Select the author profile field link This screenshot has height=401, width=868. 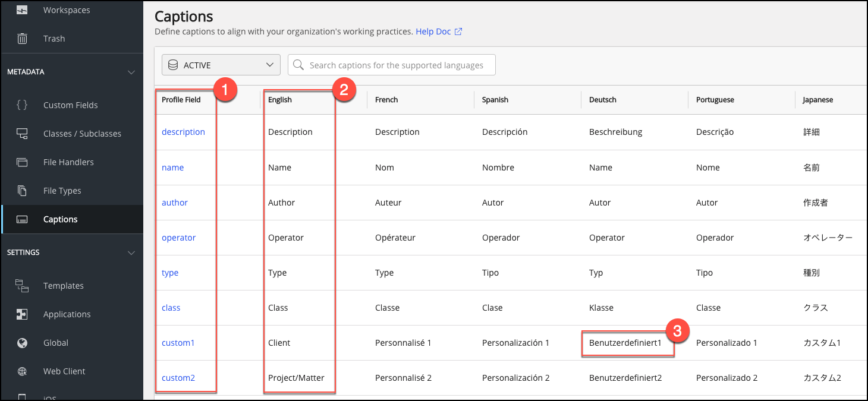click(x=174, y=202)
